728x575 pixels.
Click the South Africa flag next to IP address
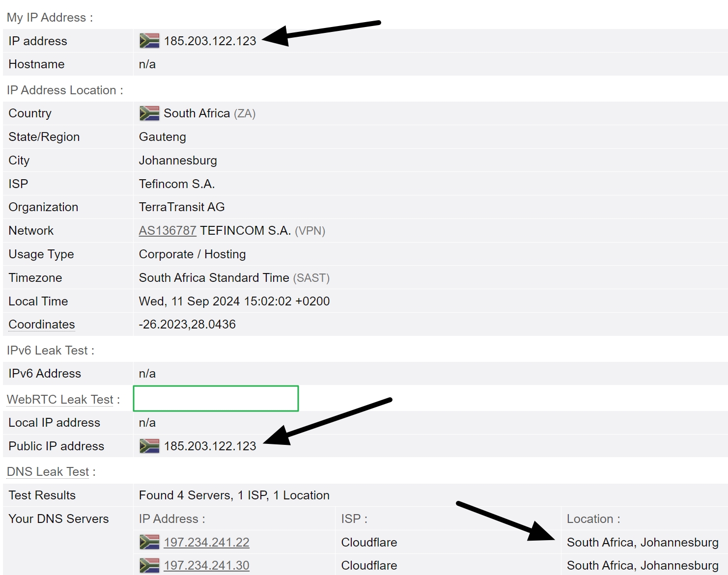coord(150,41)
